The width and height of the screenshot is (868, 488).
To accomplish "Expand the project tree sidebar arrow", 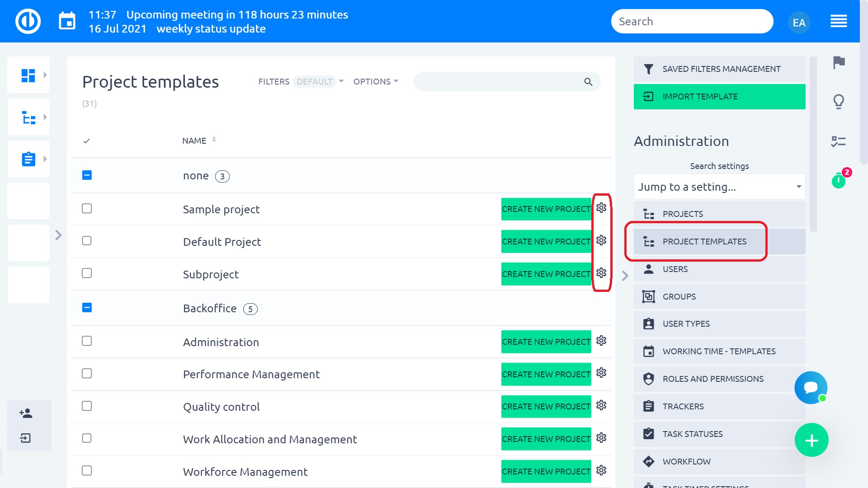I will pos(45,117).
